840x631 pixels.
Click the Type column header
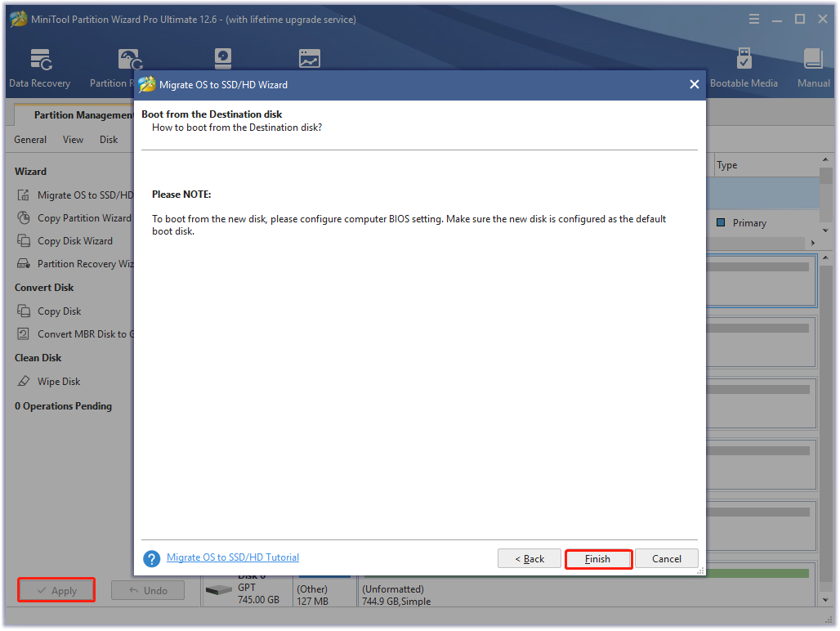[727, 165]
